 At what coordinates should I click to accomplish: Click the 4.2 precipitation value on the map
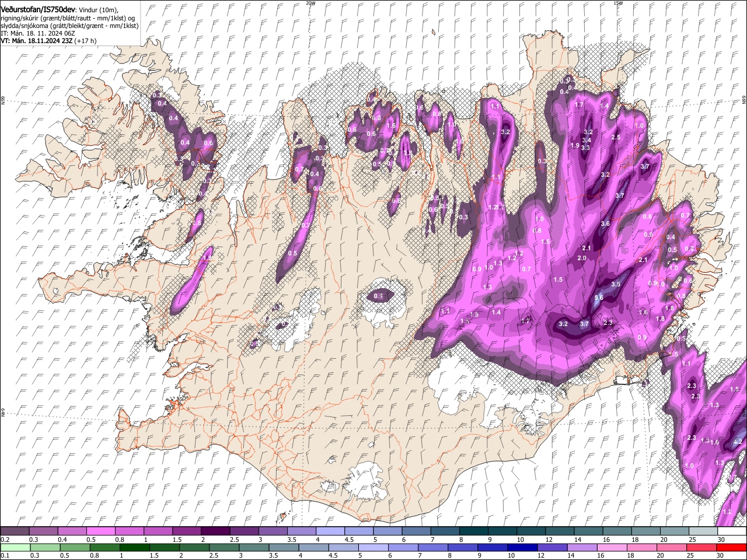tap(737, 442)
